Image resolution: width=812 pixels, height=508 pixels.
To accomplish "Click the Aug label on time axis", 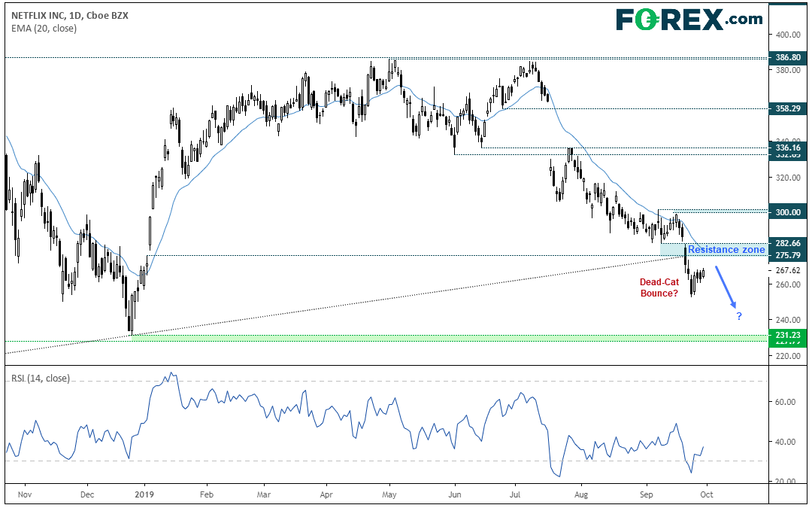I will (581, 494).
